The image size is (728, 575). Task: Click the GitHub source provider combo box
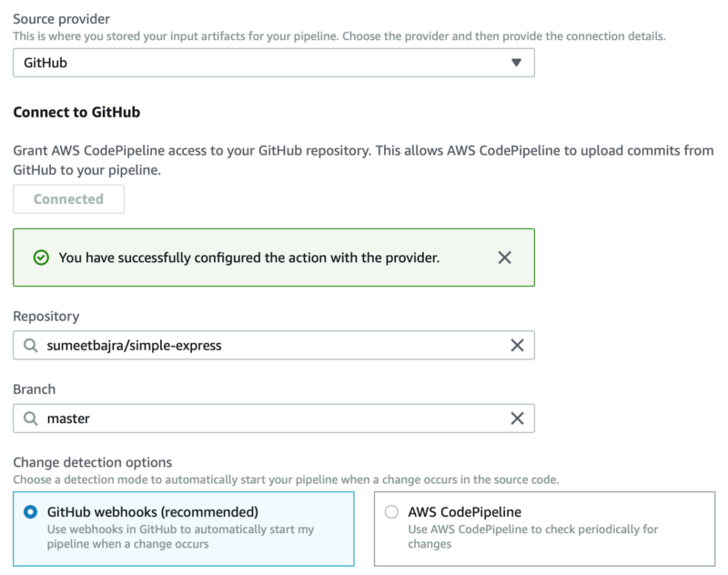coord(274,63)
